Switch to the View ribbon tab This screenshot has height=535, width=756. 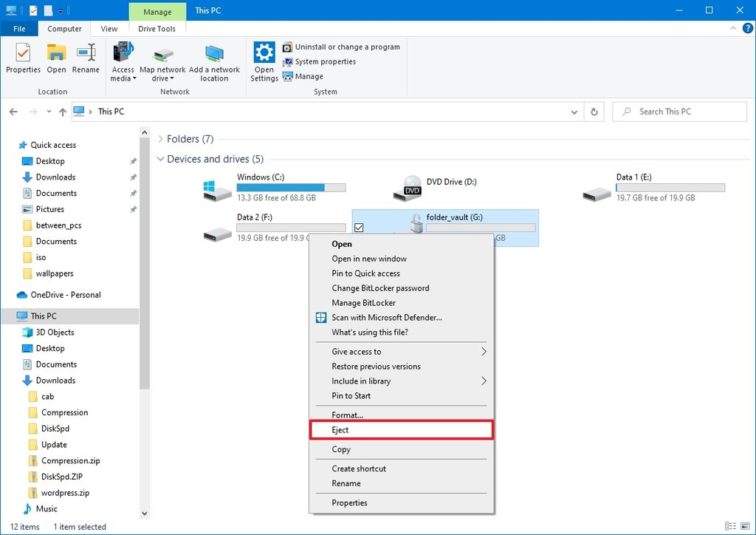point(109,29)
